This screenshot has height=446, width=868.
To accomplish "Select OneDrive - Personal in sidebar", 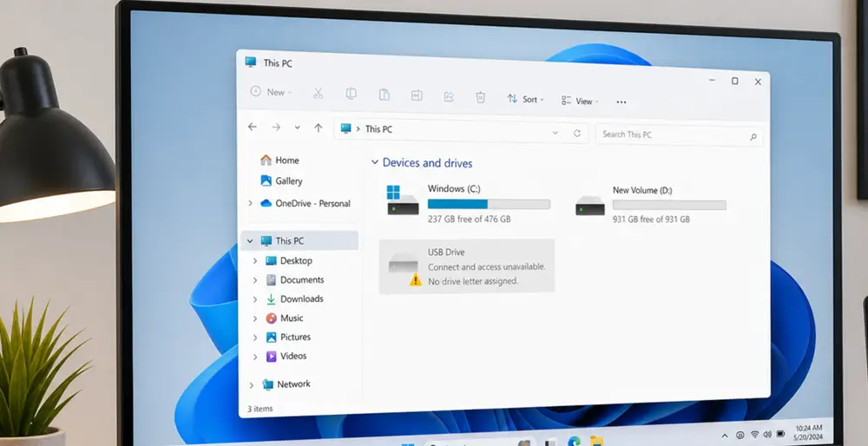I will (x=306, y=203).
